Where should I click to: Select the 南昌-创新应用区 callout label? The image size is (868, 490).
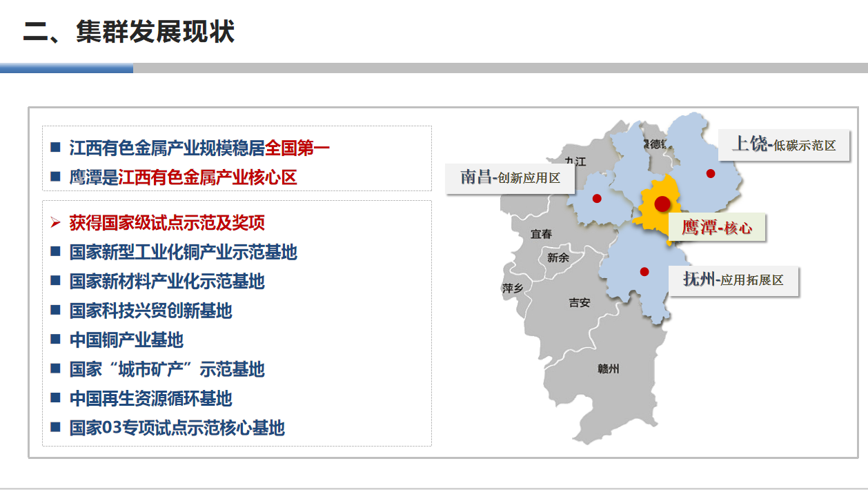[x=510, y=178]
